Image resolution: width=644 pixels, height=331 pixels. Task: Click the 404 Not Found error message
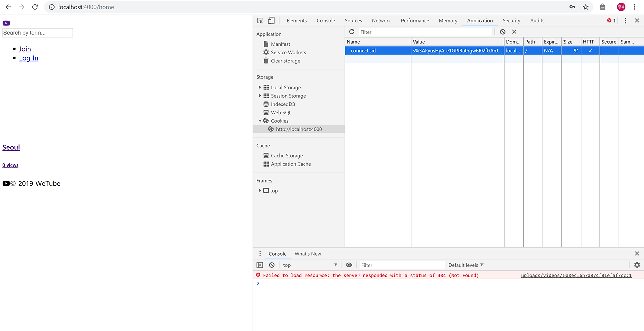pos(371,275)
